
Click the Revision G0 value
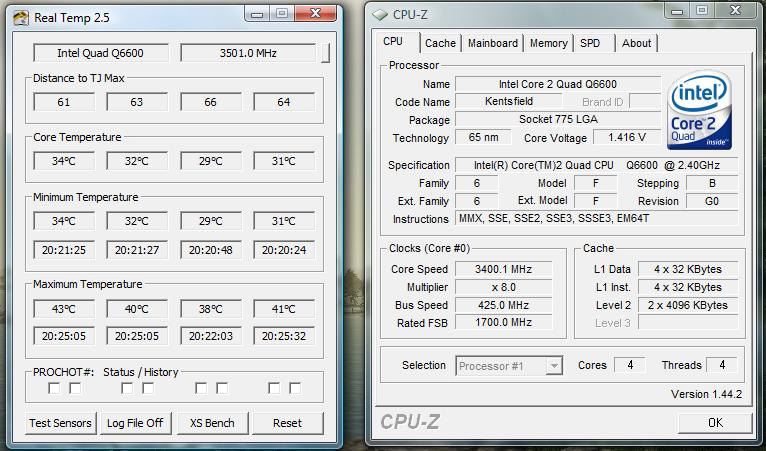coord(712,201)
